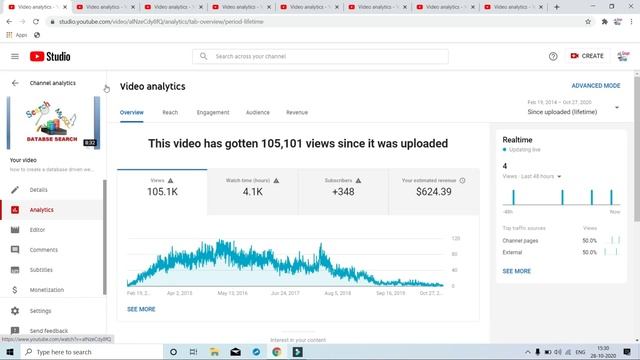This screenshot has height=360, width=640.
Task: Click the Realtime bar chart
Action: coord(561,197)
